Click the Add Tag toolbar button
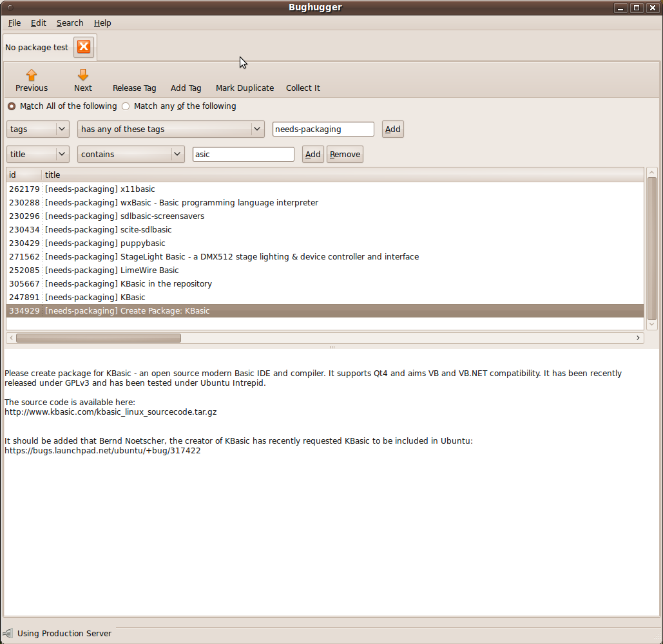Screen dimensions: 663x644 tap(186, 88)
